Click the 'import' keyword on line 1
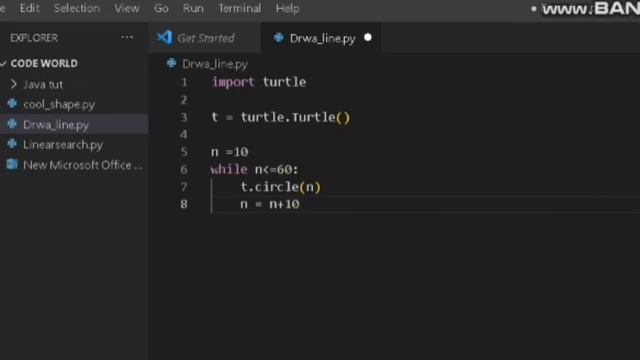 pos(233,82)
